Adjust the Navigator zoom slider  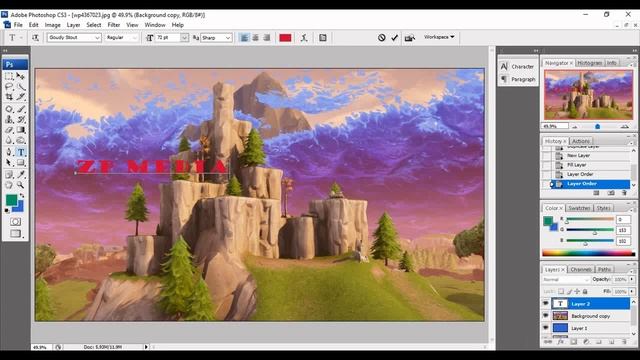[598, 127]
